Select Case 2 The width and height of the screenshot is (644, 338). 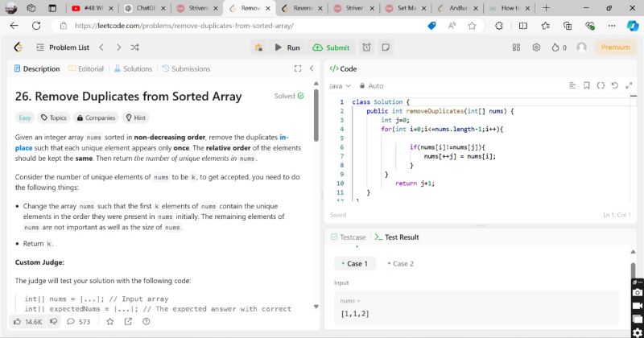400,264
